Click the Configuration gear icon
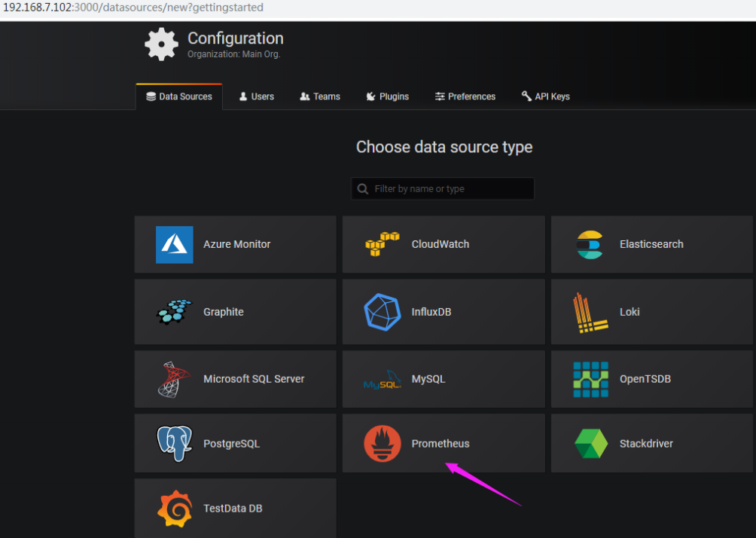This screenshot has width=756, height=538. click(162, 44)
